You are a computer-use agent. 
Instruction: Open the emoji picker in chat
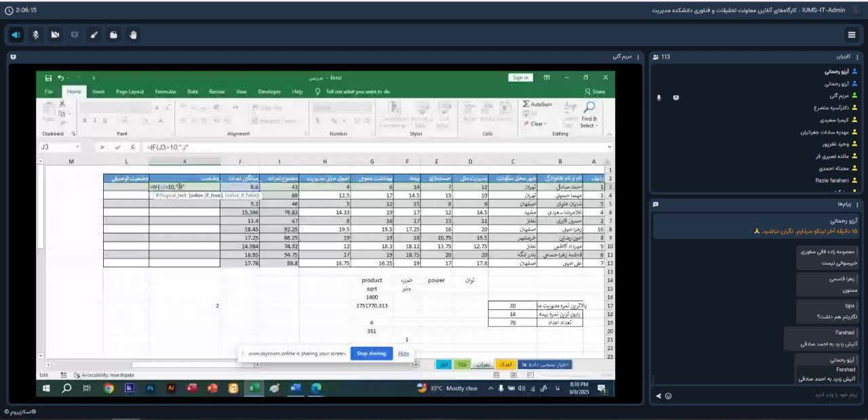tap(668, 396)
